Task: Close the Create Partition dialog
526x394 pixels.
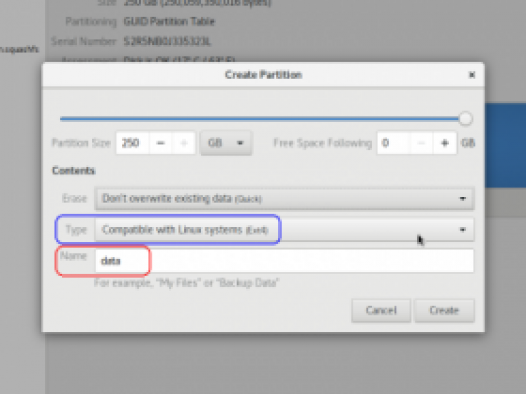Action: click(472, 74)
